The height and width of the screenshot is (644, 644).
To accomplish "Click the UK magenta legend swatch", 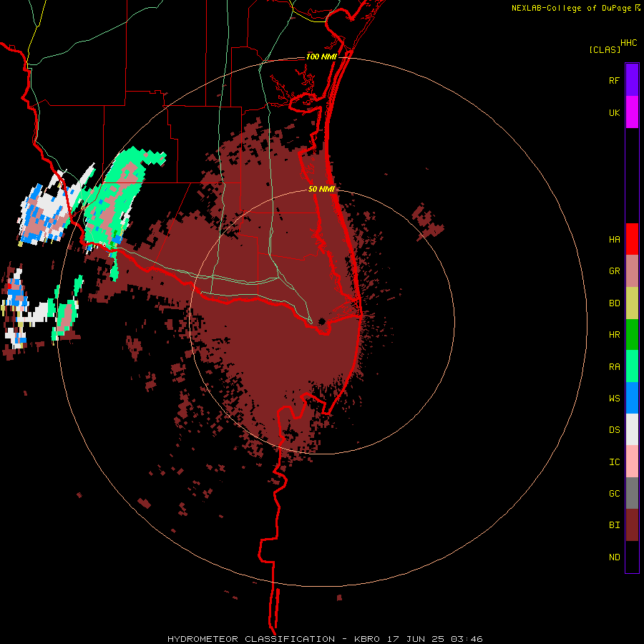I will [632, 112].
